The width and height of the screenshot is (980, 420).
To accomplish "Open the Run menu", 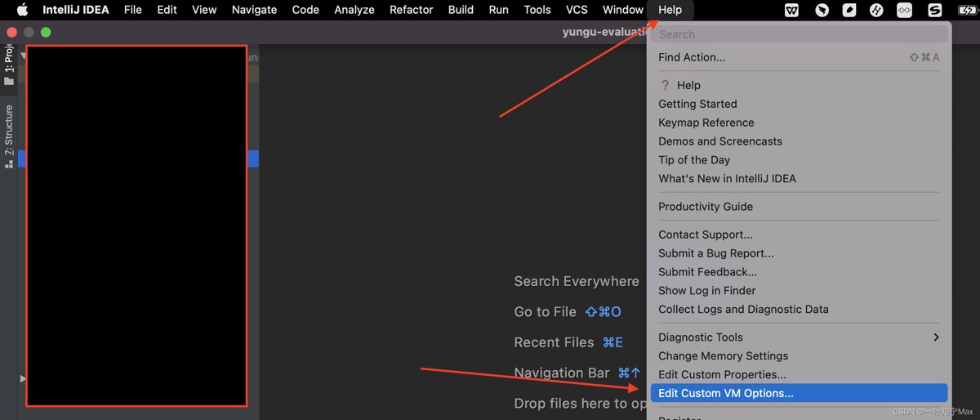I will (x=498, y=10).
